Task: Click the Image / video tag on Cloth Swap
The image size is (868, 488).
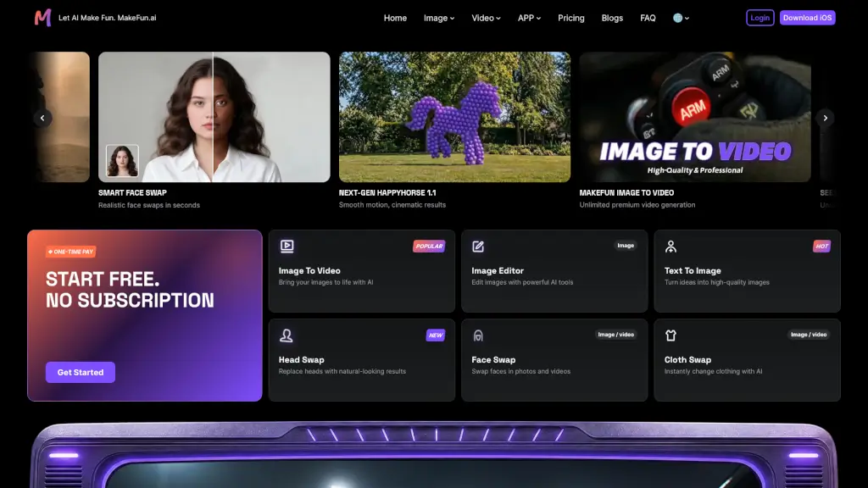Action: coord(808,335)
